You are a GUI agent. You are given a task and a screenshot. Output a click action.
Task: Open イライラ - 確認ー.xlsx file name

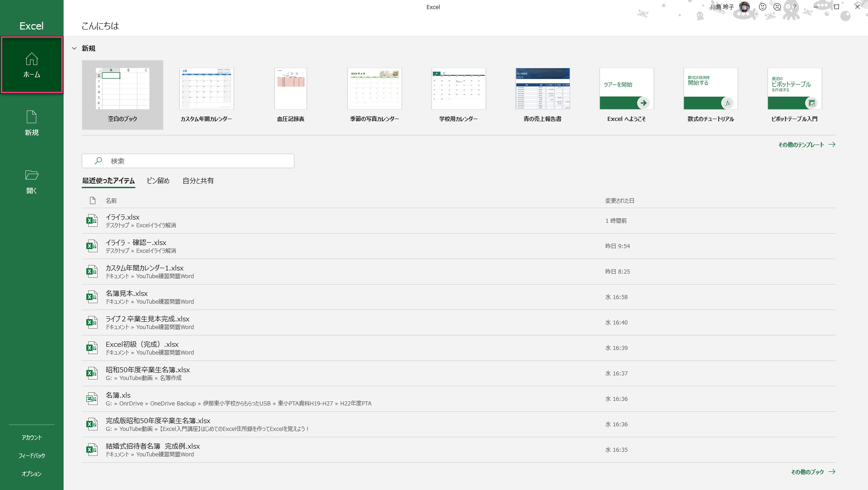[136, 242]
